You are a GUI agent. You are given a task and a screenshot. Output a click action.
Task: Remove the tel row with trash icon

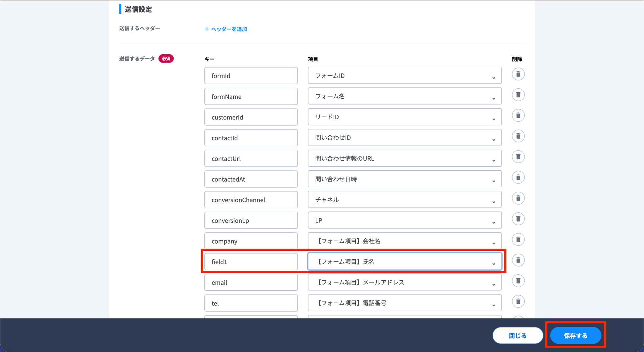[x=518, y=302]
